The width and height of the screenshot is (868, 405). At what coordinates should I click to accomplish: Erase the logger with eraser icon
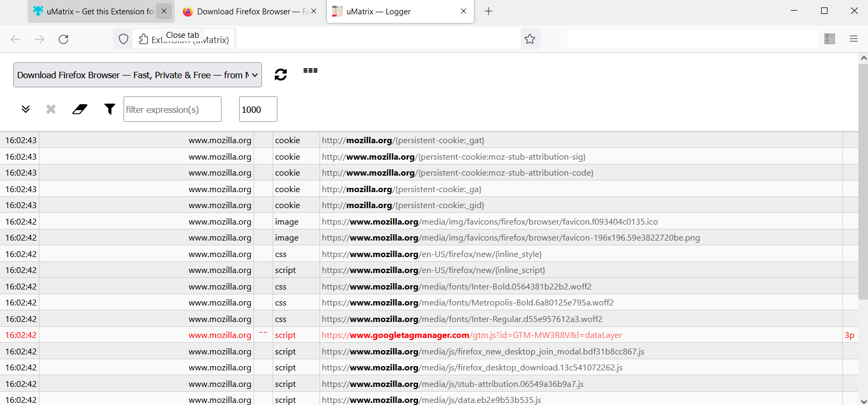click(x=80, y=109)
